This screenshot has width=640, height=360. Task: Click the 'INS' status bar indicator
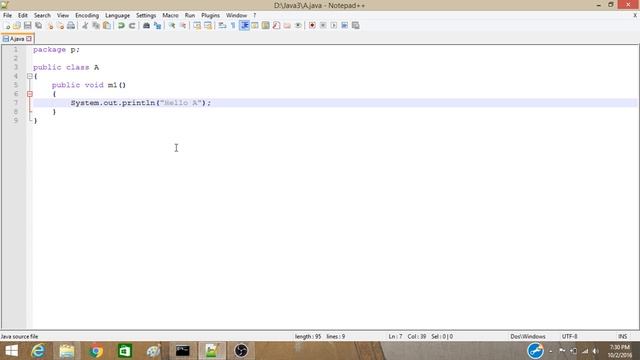click(x=622, y=336)
